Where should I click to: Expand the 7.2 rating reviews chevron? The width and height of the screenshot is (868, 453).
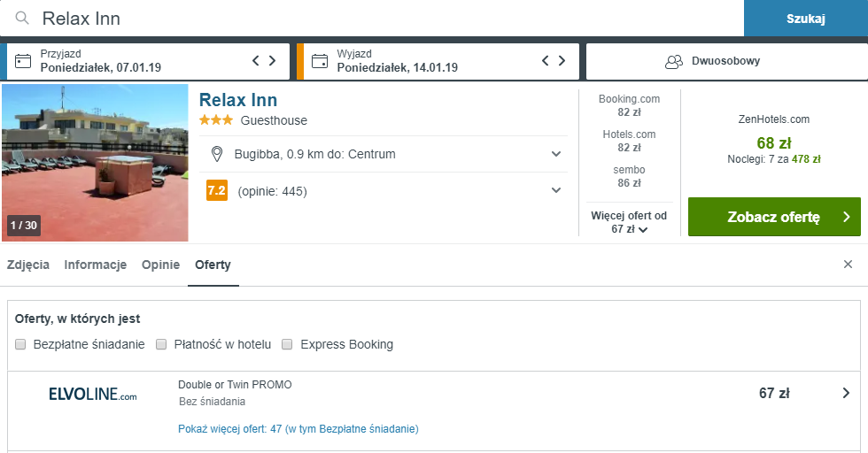click(556, 190)
